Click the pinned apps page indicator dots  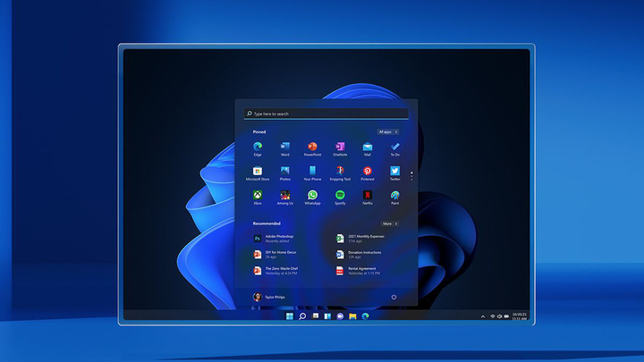tap(411, 176)
